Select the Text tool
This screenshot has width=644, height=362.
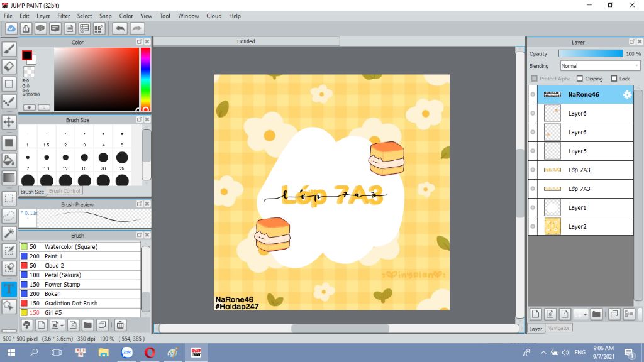tap(9, 288)
